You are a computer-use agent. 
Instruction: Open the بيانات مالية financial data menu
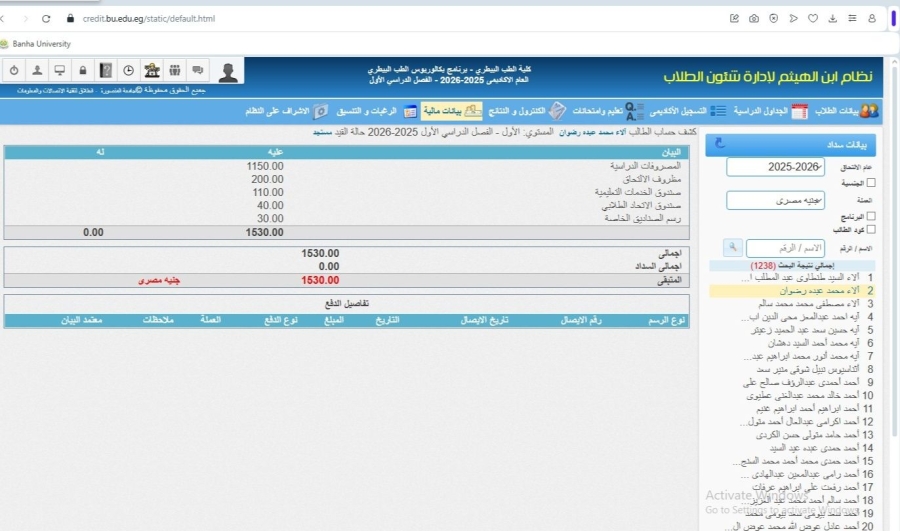coord(452,111)
